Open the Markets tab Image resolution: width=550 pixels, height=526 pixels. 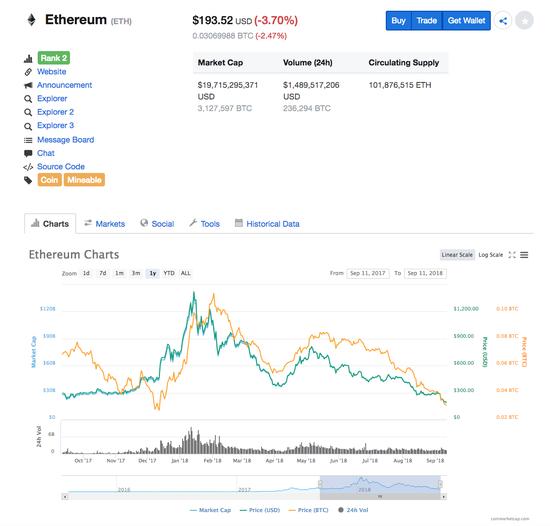[x=105, y=224]
